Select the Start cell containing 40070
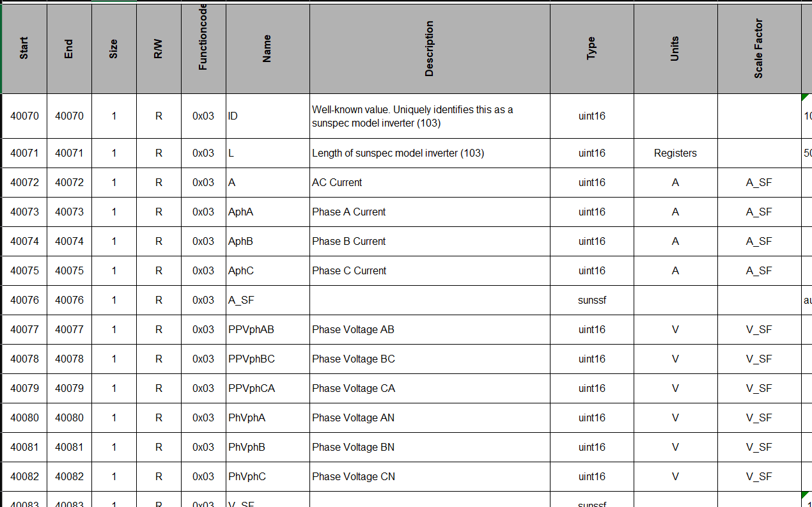 pyautogui.click(x=24, y=116)
